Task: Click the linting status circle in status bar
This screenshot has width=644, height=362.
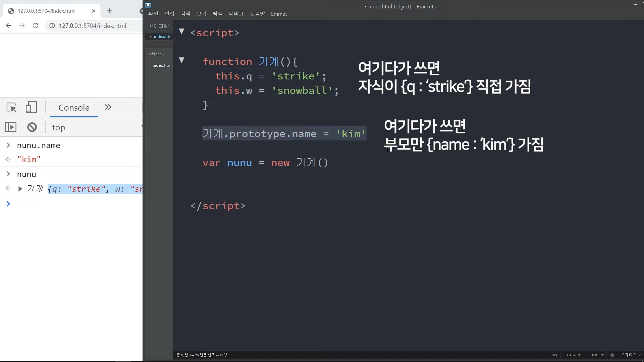Action: [x=612, y=355]
